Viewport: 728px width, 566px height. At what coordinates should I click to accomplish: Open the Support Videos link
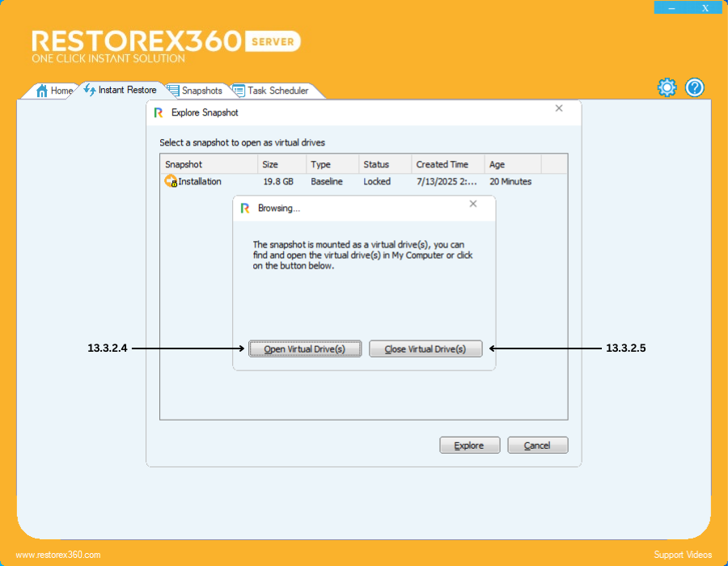[x=683, y=555]
